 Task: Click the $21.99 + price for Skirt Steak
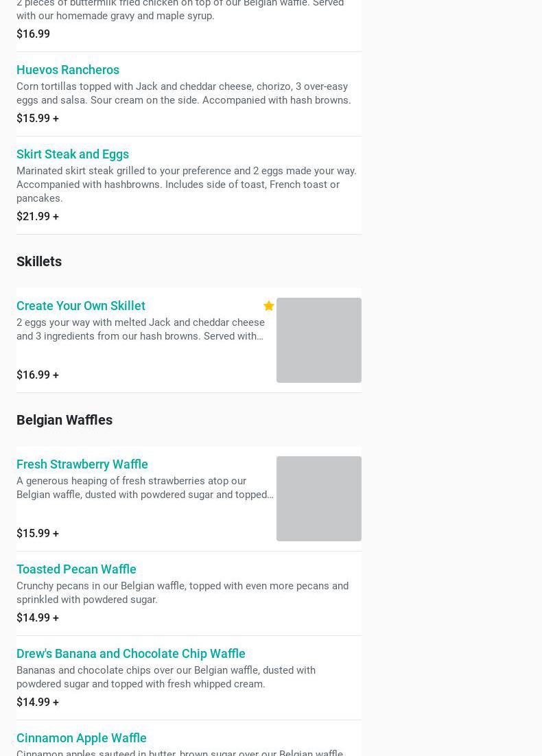tap(38, 217)
